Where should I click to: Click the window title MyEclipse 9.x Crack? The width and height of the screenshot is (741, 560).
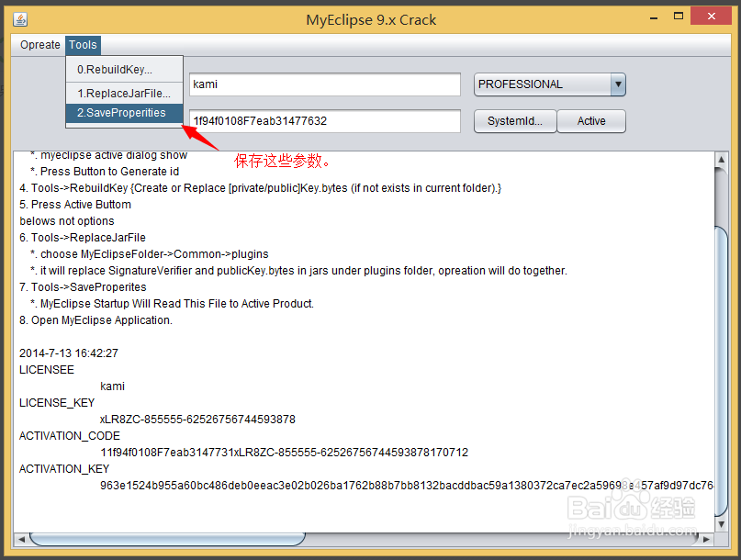pos(371,20)
